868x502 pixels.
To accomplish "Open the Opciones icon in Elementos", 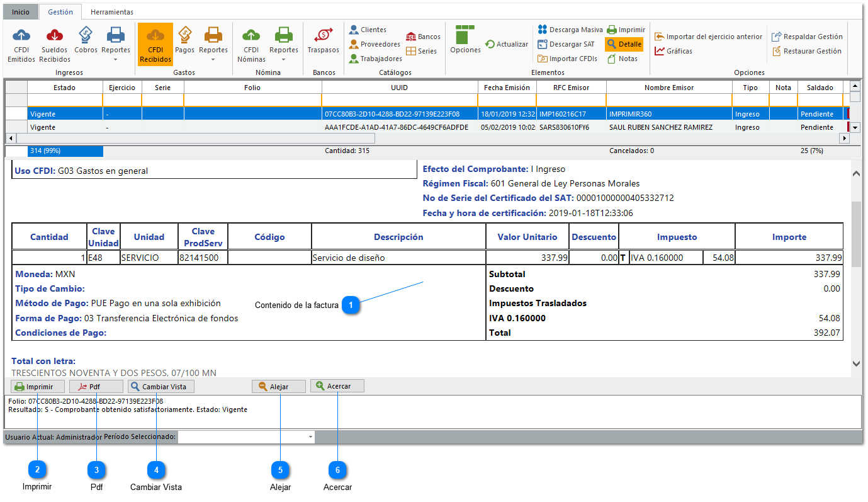I will (x=465, y=41).
